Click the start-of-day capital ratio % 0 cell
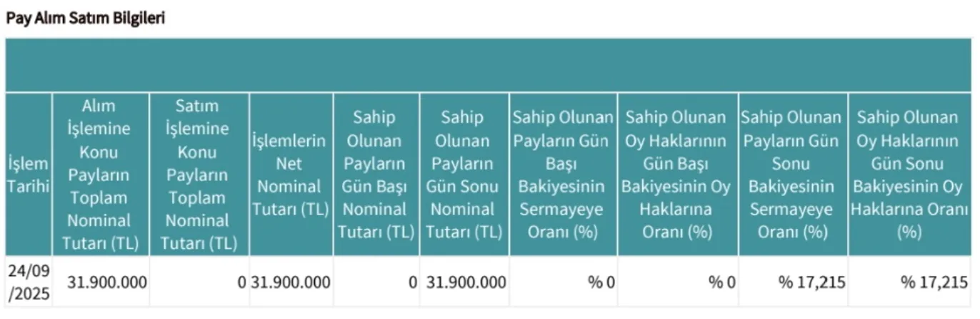Viewport: 980px width, 319px height. (563, 282)
